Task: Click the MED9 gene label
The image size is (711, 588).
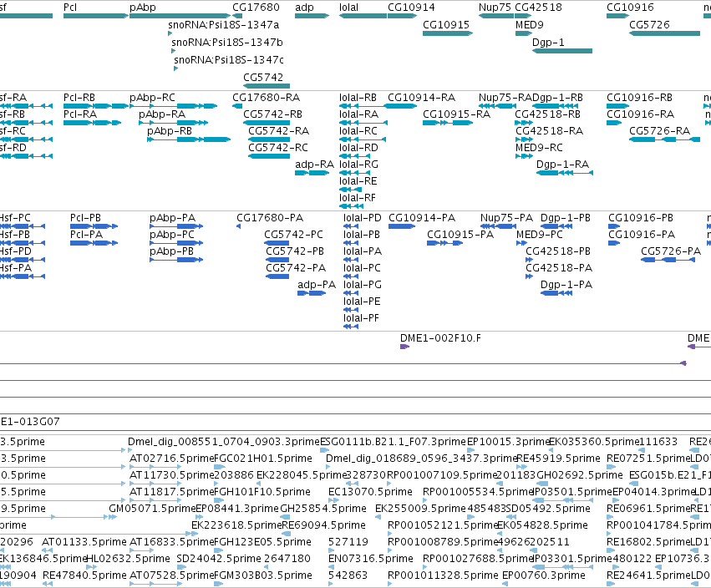Action: click(529, 24)
